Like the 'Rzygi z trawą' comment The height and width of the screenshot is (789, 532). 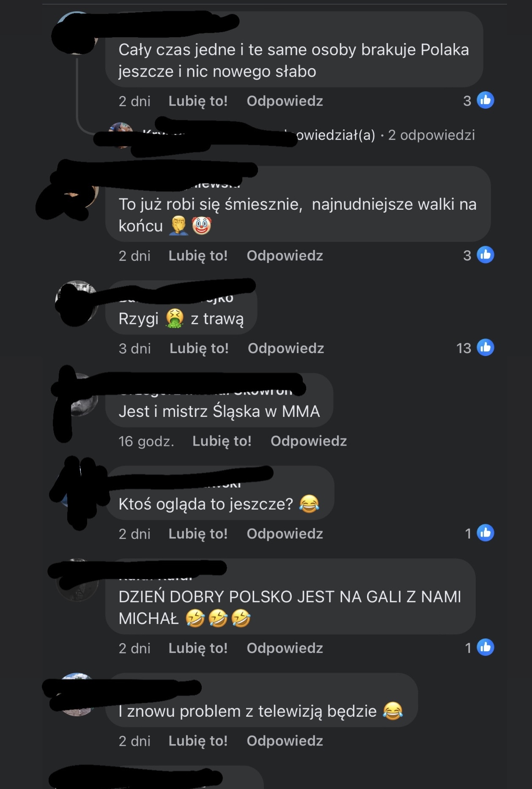199,348
